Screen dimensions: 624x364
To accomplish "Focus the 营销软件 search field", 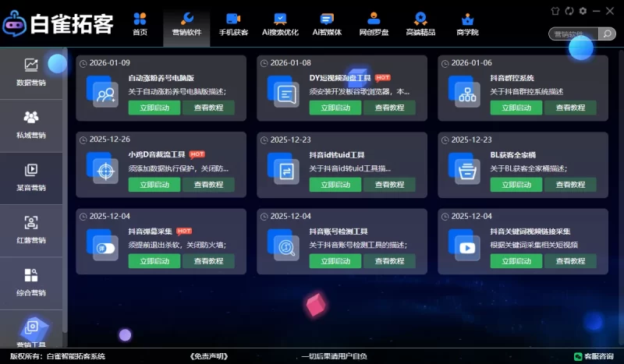I will (573, 34).
